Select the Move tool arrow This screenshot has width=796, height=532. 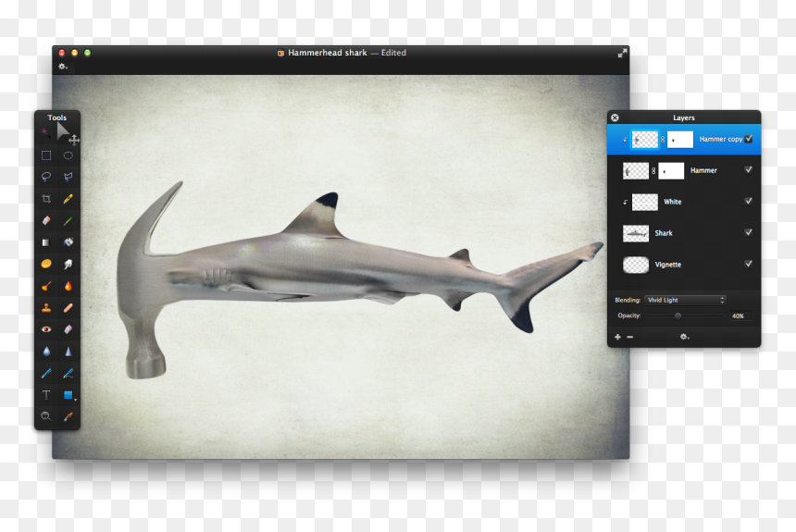[x=65, y=133]
